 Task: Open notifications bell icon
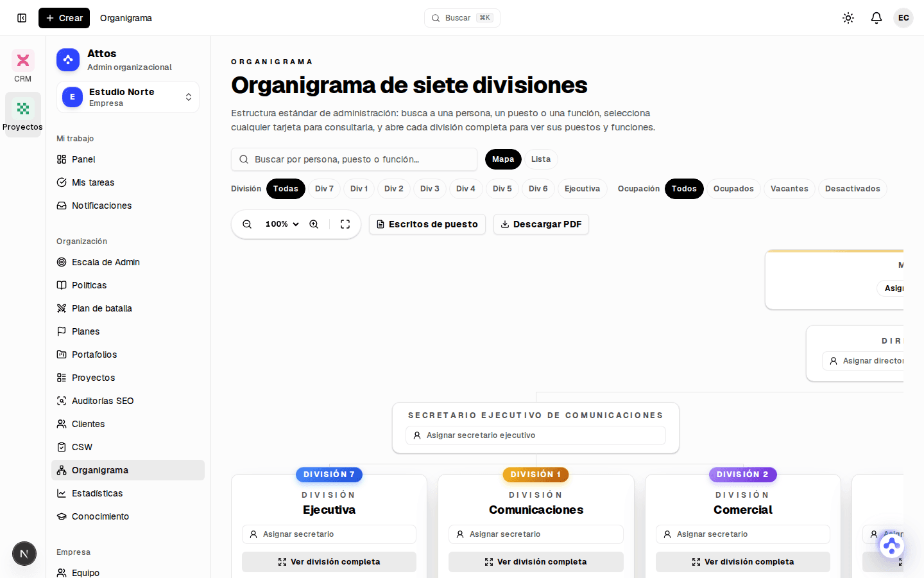877,18
